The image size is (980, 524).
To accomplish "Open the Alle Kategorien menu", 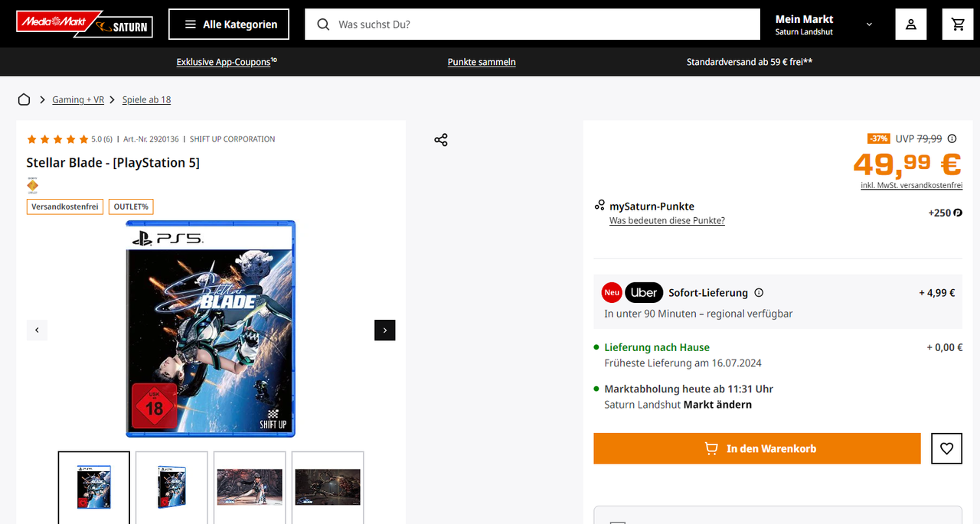I will [x=229, y=24].
